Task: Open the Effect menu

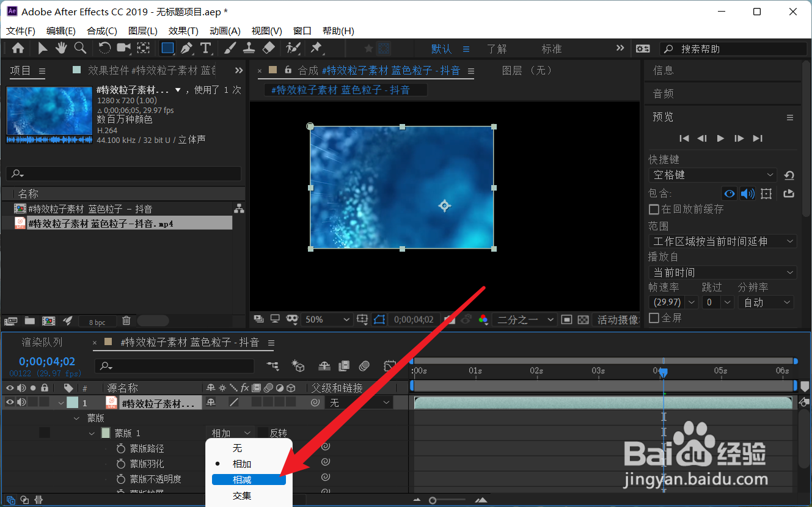Action: pyautogui.click(x=183, y=31)
